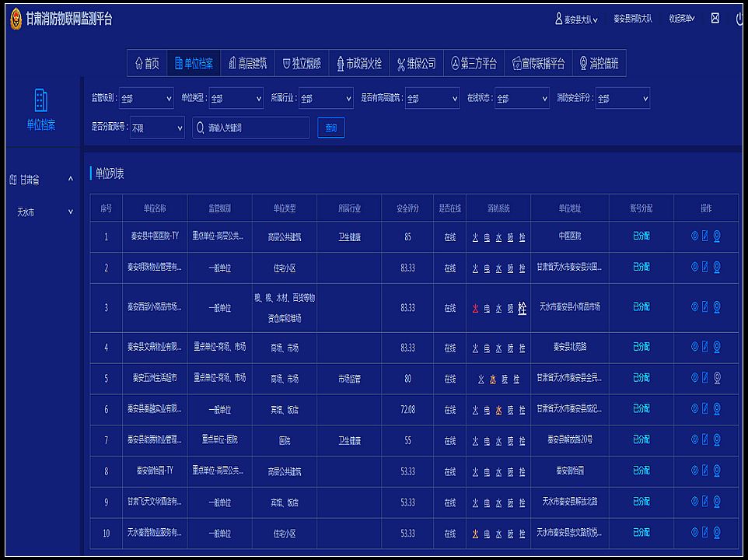Click the camera monitor icon in row 3
The width and height of the screenshot is (748, 560).
click(716, 307)
